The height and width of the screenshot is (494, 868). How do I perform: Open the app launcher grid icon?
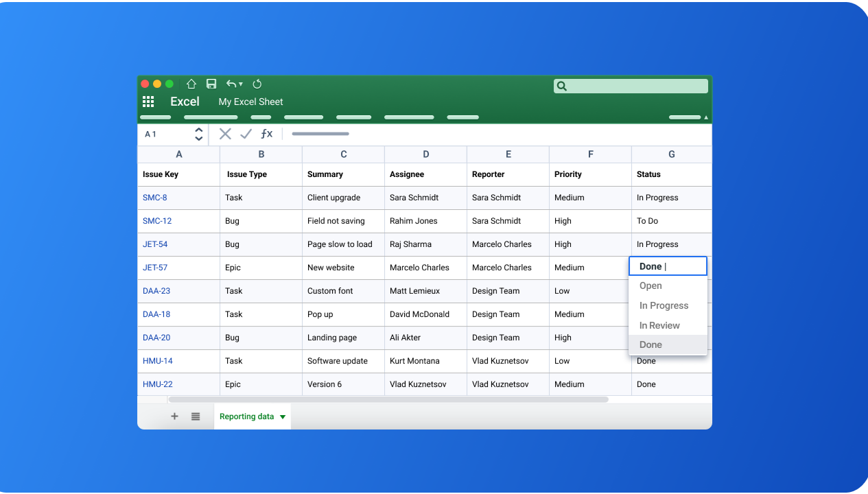click(148, 102)
